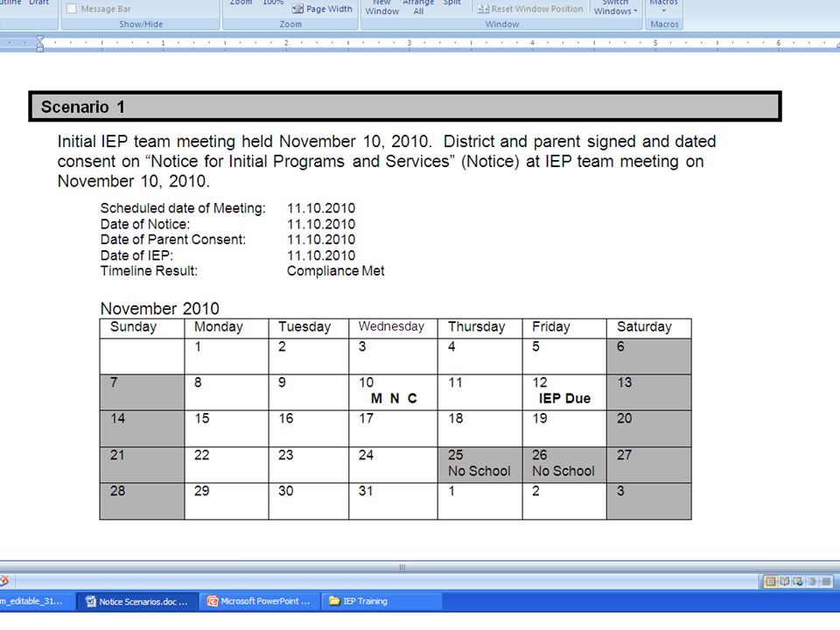
Task: Click the m_editable_31 taskbar item
Action: pyautogui.click(x=36, y=602)
